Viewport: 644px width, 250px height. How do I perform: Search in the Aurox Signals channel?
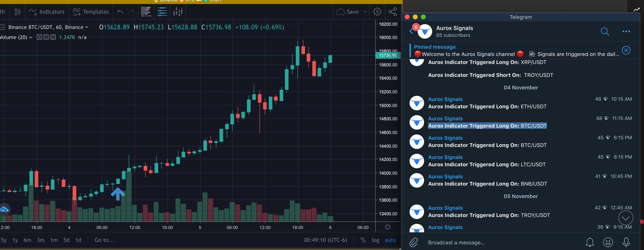click(x=605, y=32)
